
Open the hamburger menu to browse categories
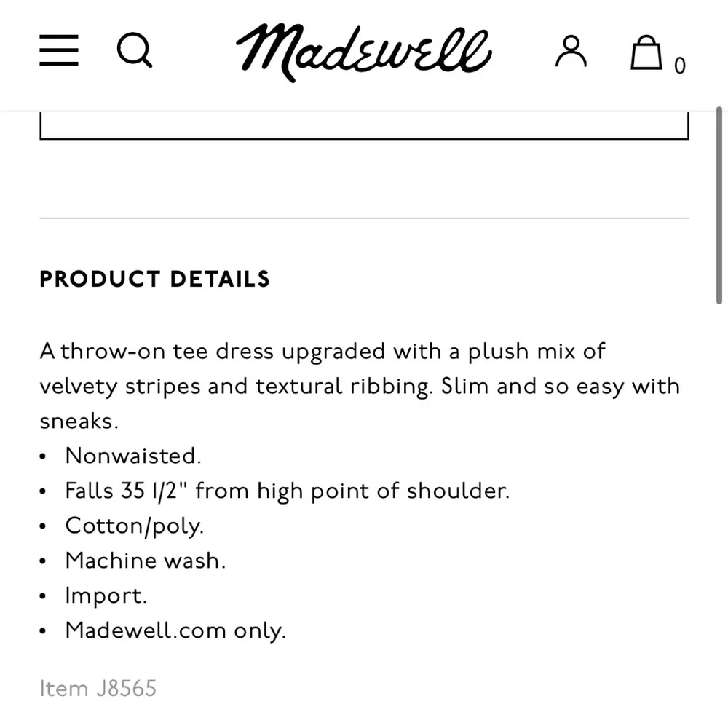pos(58,51)
